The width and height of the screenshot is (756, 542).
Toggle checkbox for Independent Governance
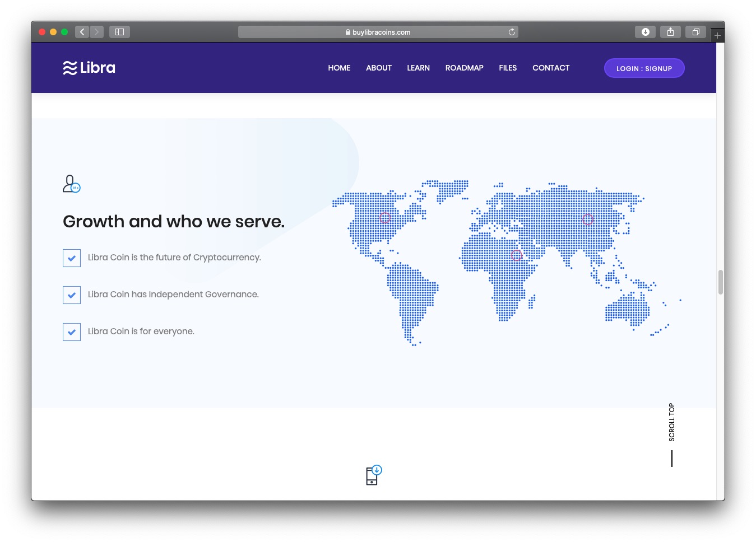72,295
